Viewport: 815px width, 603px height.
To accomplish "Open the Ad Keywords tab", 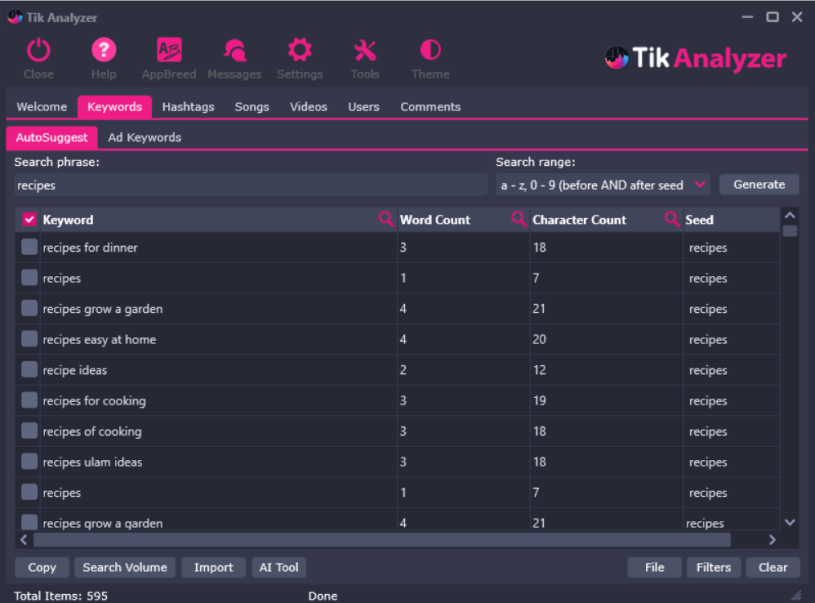I will point(144,138).
